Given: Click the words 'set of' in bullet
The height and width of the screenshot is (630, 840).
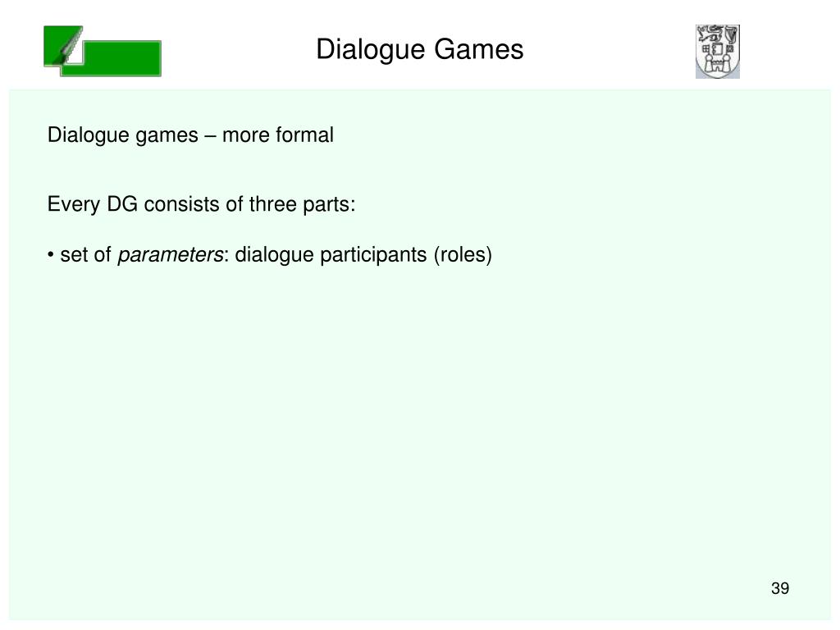Looking at the screenshot, I should point(85,254).
